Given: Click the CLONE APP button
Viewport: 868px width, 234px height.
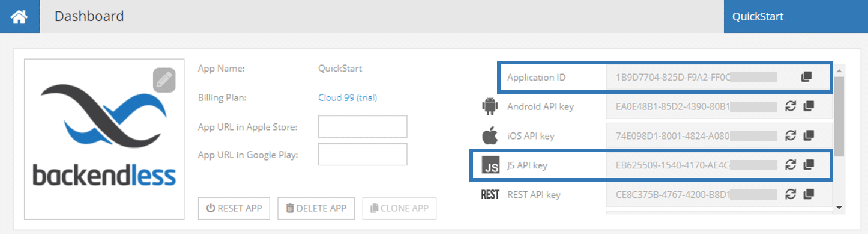Looking at the screenshot, I should (399, 208).
